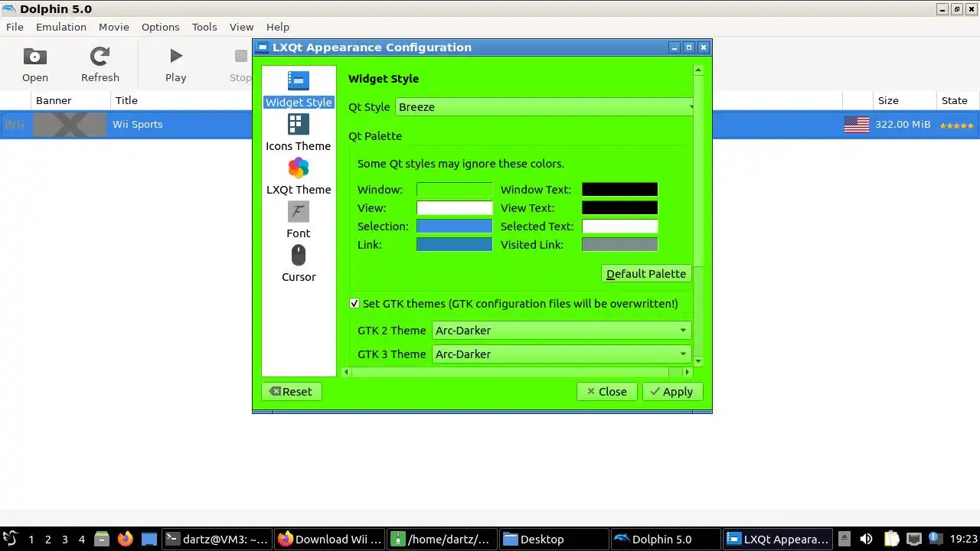
Task: Open the Emulation menu
Action: pyautogui.click(x=61, y=27)
